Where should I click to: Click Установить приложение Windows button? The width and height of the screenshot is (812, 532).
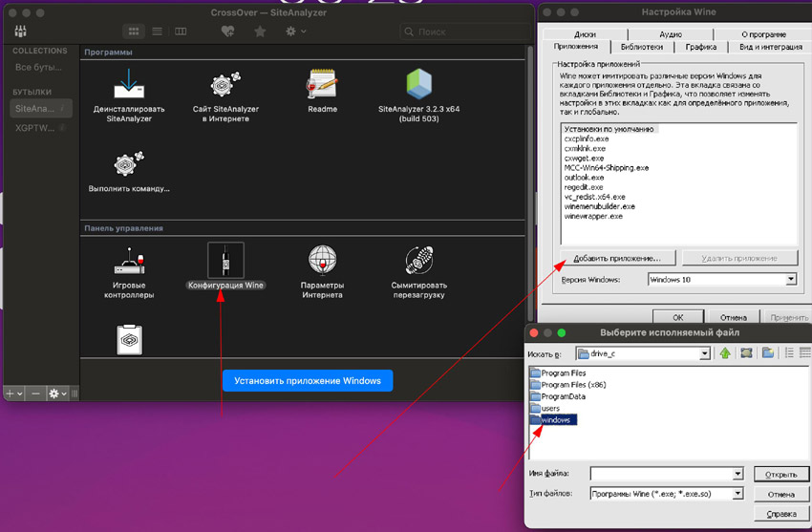tap(308, 381)
